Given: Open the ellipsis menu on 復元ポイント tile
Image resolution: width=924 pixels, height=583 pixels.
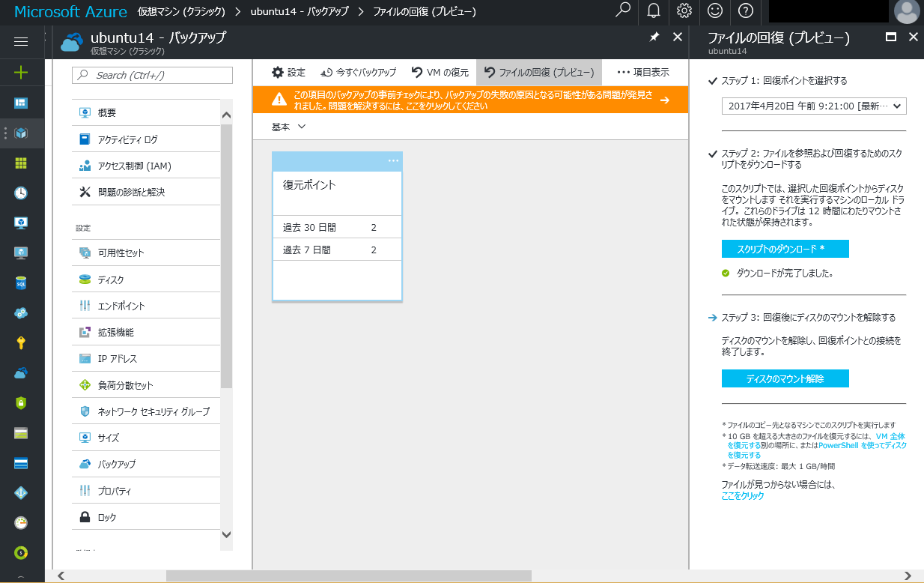Looking at the screenshot, I should 395,160.
